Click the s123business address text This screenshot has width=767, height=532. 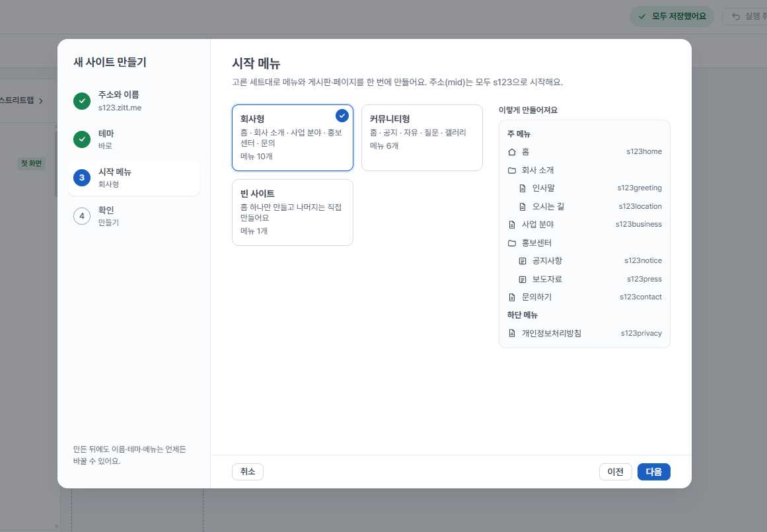click(638, 224)
